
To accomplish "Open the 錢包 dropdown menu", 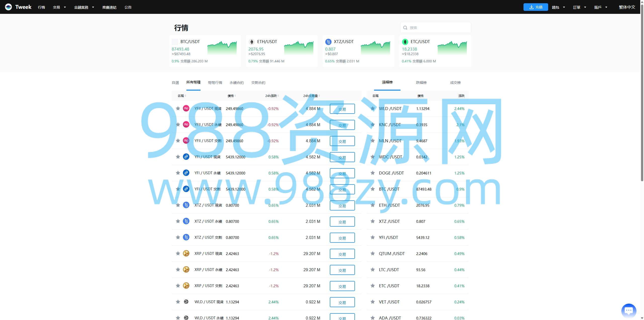I will coord(558,7).
